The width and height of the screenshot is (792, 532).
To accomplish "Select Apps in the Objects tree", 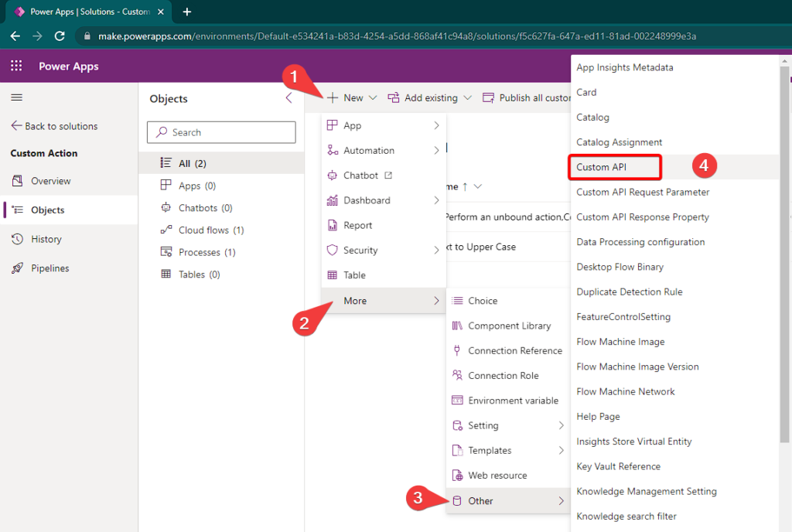I will (x=188, y=185).
